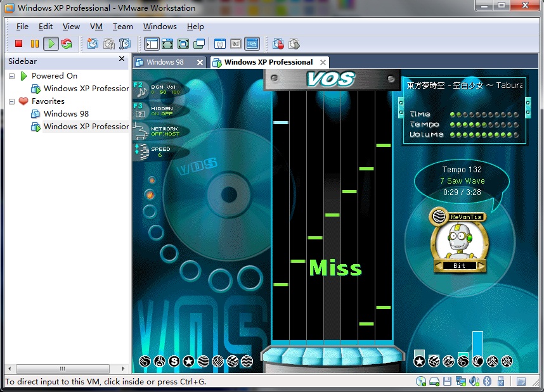Close the Windows XP Professional tab
Screen dimensions: 544x392
coord(323,63)
